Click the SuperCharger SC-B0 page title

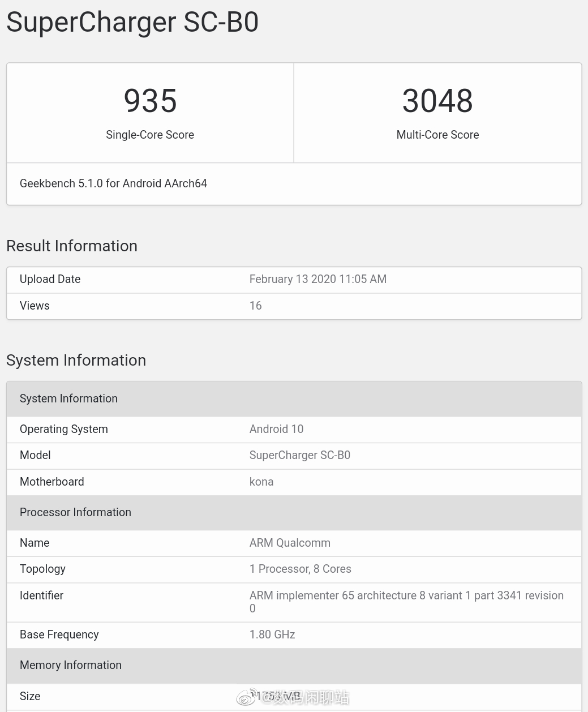pos(132,22)
